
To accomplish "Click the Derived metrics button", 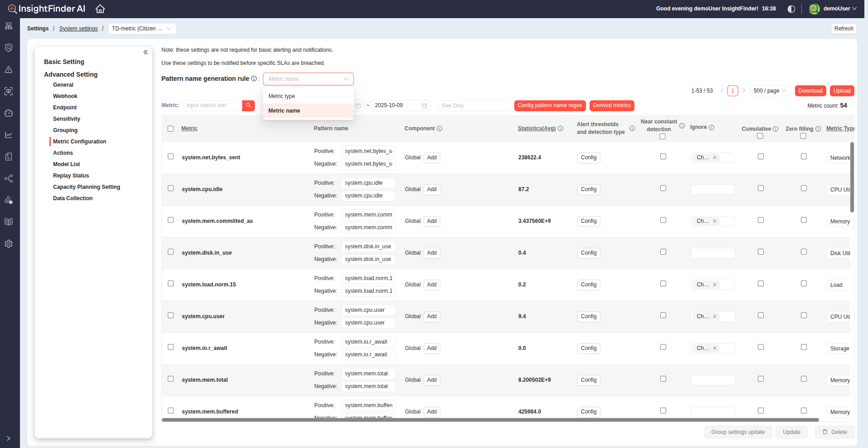I will pos(612,106).
